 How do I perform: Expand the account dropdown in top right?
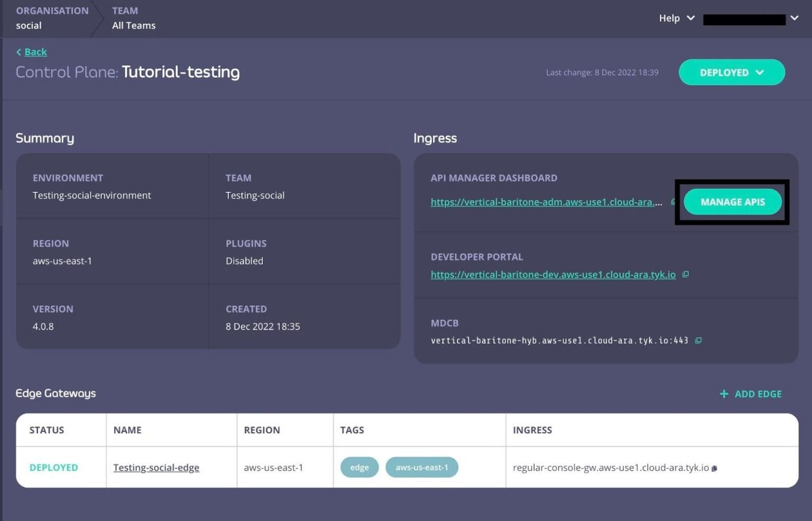795,18
